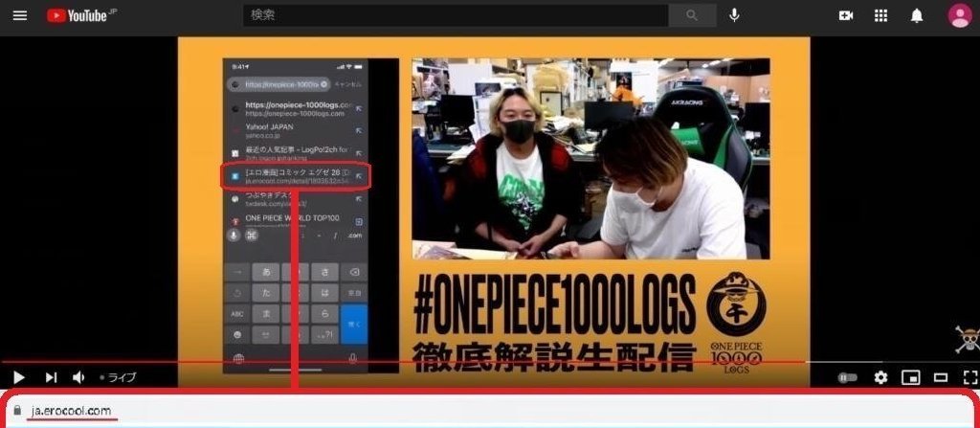Image resolution: width=980 pixels, height=428 pixels.
Task: Enable miniplayer mode
Action: tap(911, 377)
